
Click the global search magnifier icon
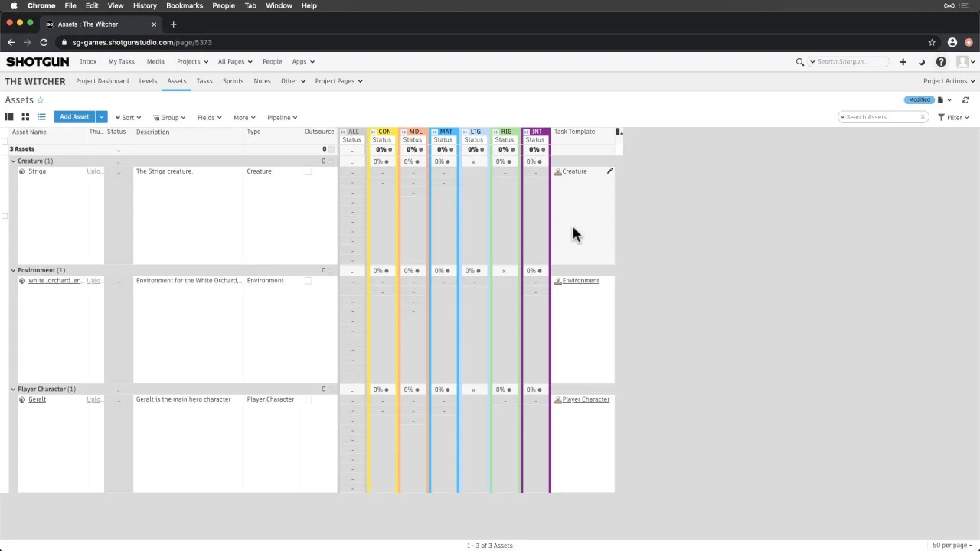[x=800, y=62]
